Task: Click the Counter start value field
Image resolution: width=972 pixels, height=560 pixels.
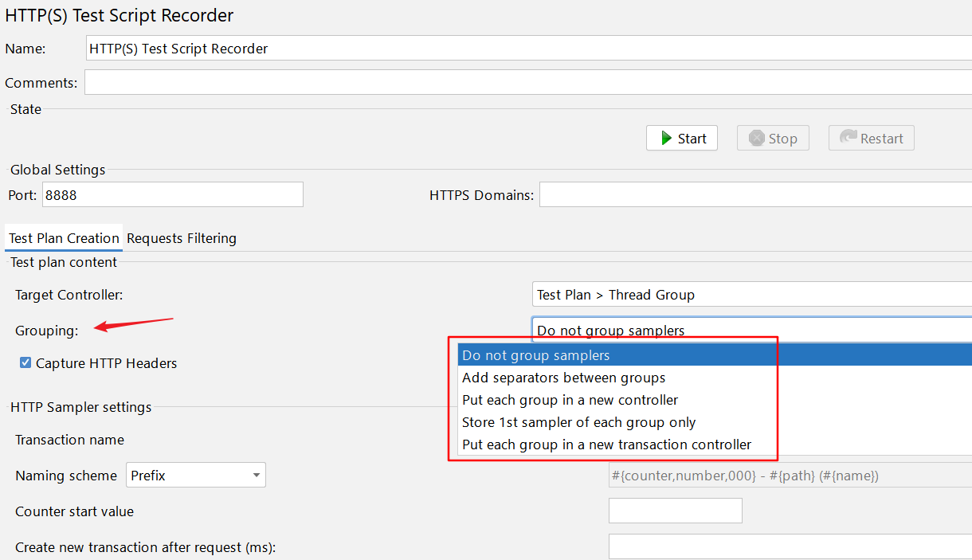Action: click(x=675, y=511)
